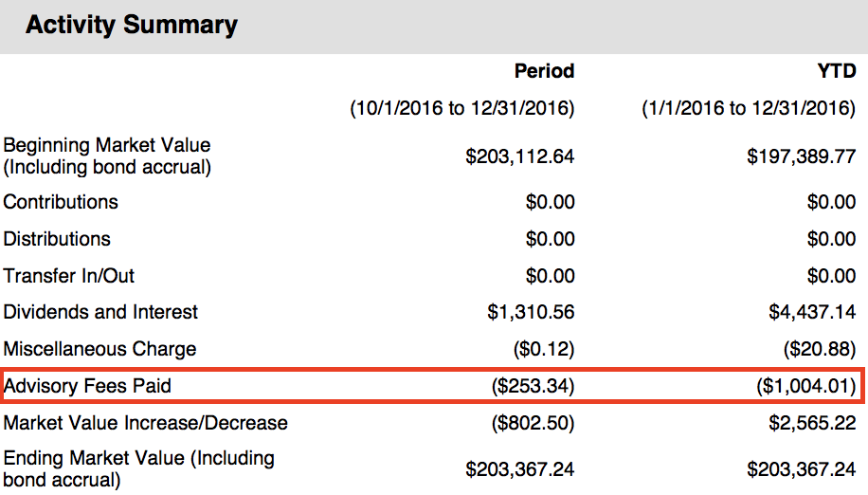Click the $203,112.64 beginning period value

pos(520,156)
